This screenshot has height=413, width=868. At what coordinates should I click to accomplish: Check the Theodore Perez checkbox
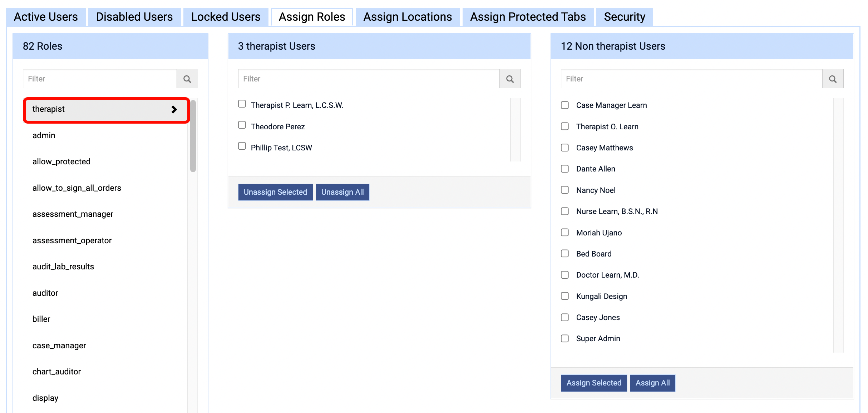[x=242, y=125]
